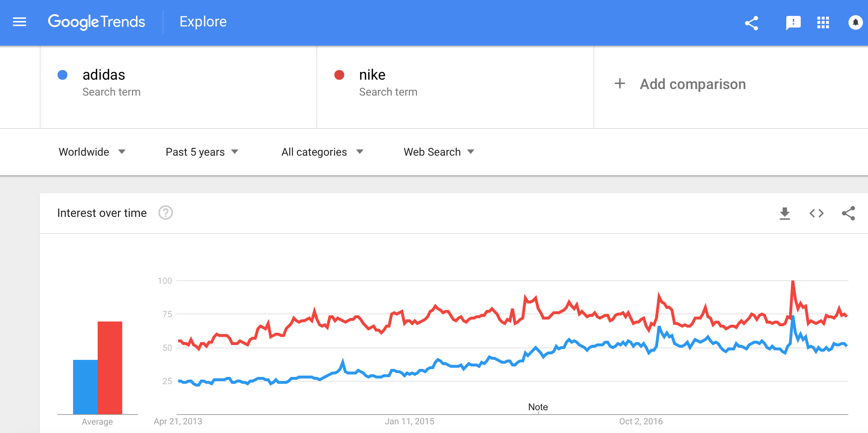Viewport: 868px width, 433px height.
Task: Click the notifications bell icon
Action: click(855, 22)
